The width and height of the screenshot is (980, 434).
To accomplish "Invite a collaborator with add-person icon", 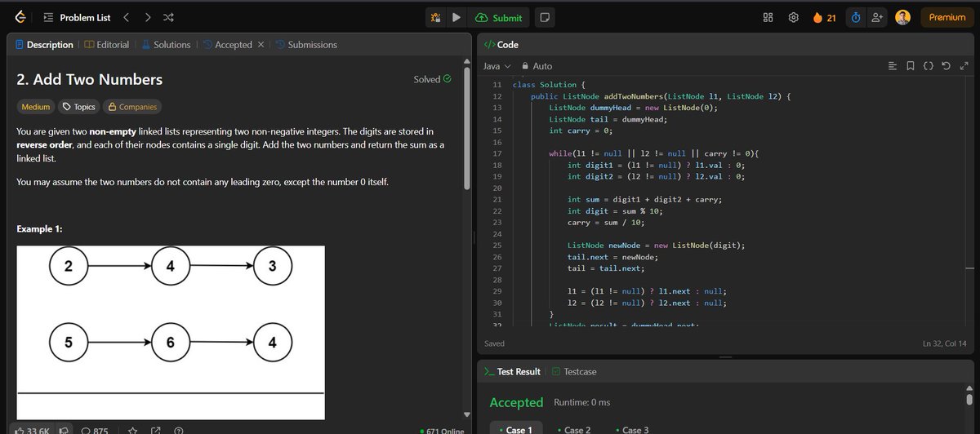I will coord(877,17).
